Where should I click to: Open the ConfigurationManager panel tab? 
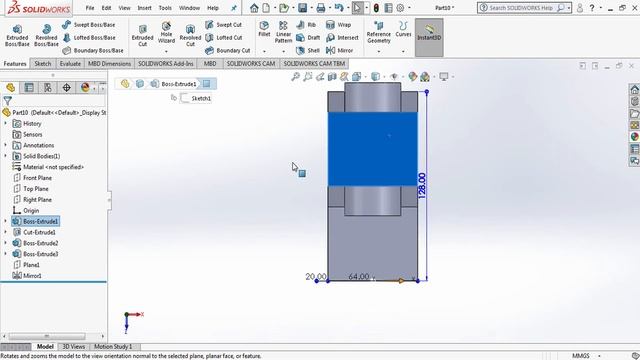coord(48,88)
